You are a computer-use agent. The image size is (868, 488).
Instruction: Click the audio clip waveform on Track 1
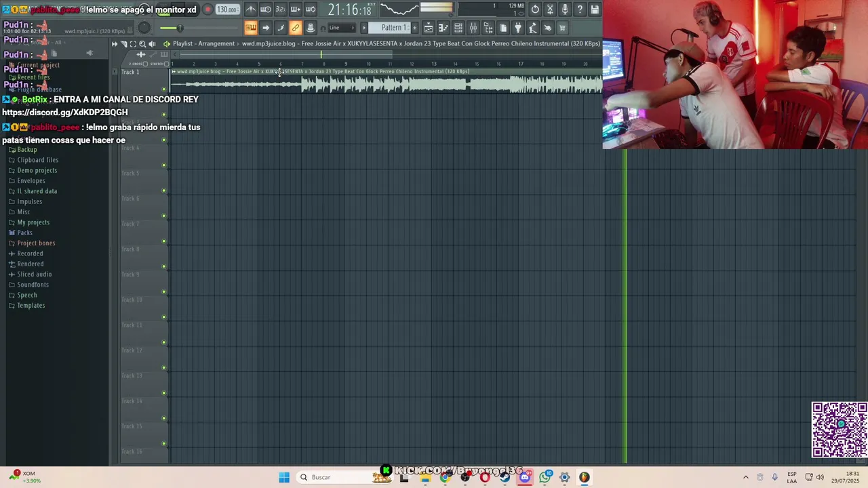[x=387, y=84]
